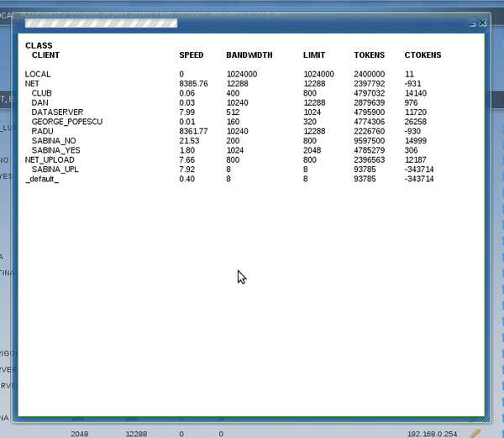Click CLUB speed value 0.06
This screenshot has height=438, width=504.
coord(187,93)
